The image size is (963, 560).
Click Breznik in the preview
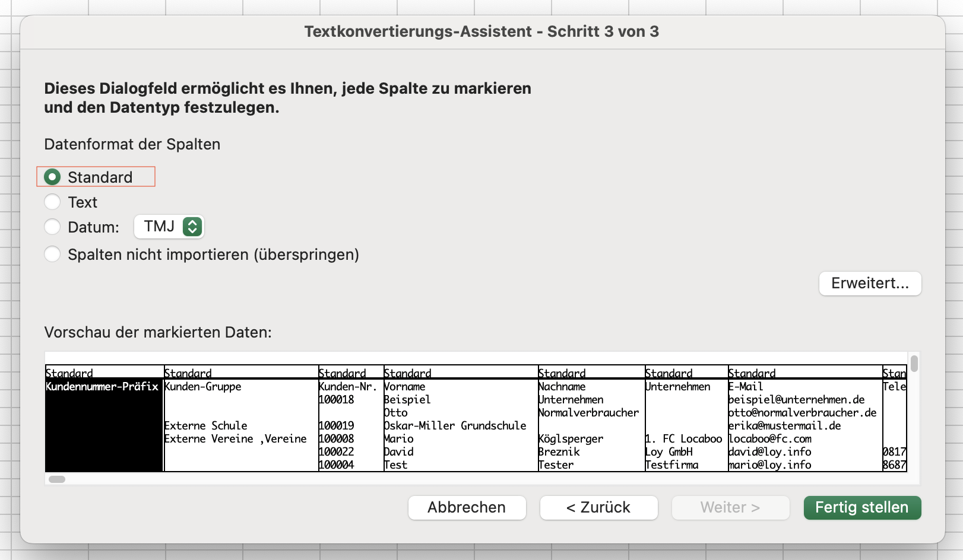click(x=559, y=452)
